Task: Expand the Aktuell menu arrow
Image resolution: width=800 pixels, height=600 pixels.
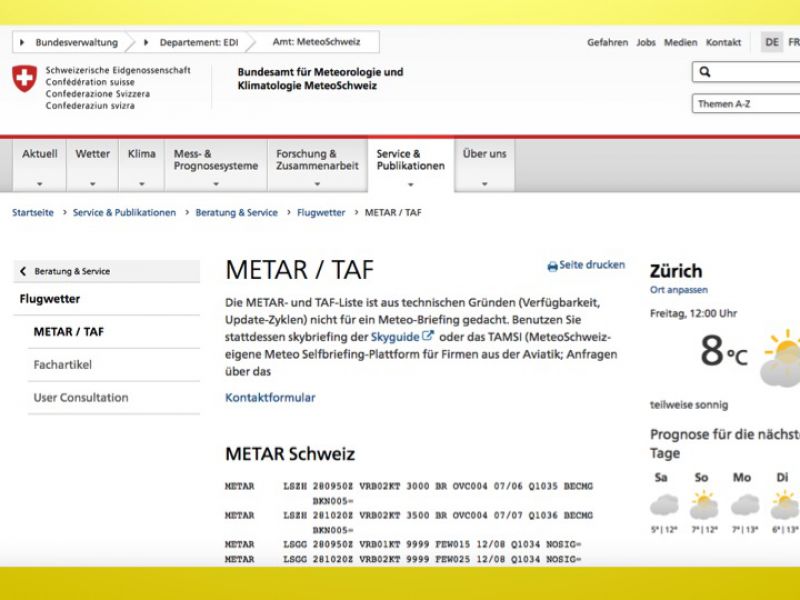Action: click(x=39, y=184)
